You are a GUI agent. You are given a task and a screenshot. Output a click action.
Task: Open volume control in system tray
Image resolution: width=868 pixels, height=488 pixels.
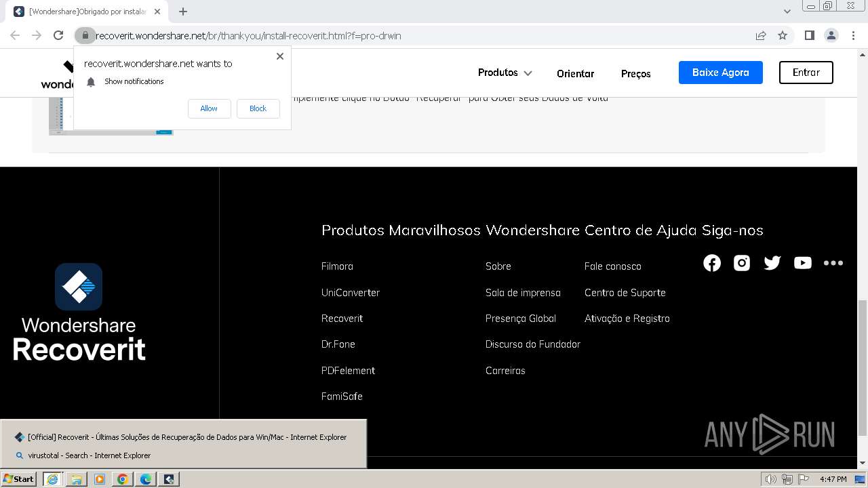(x=770, y=479)
